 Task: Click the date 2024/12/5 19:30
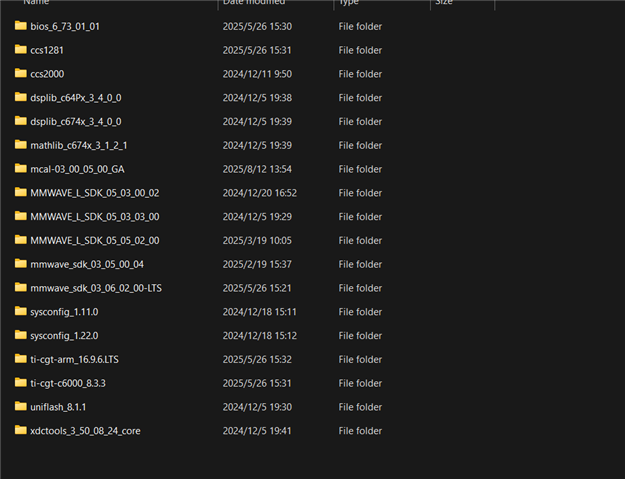257,407
